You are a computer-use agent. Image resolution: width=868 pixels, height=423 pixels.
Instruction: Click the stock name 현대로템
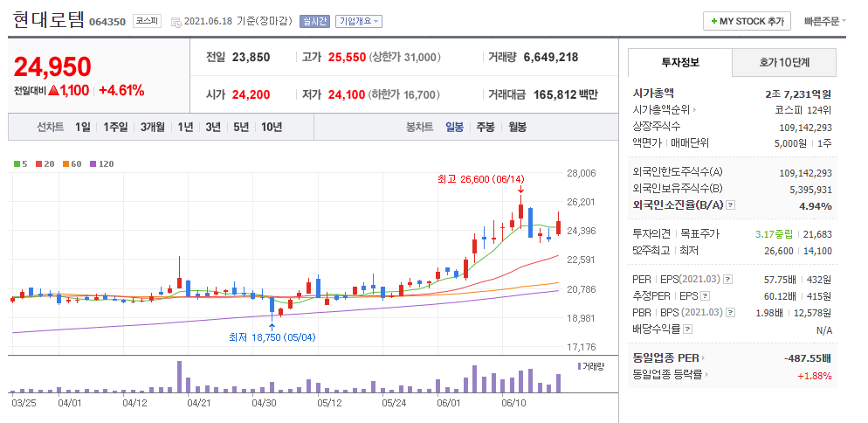coord(48,20)
